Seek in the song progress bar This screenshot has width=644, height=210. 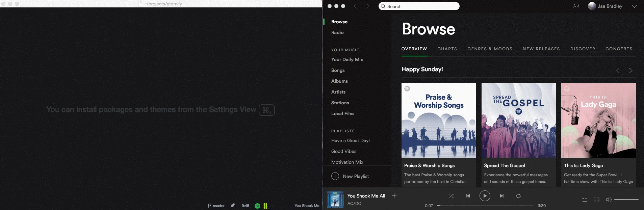click(x=485, y=205)
